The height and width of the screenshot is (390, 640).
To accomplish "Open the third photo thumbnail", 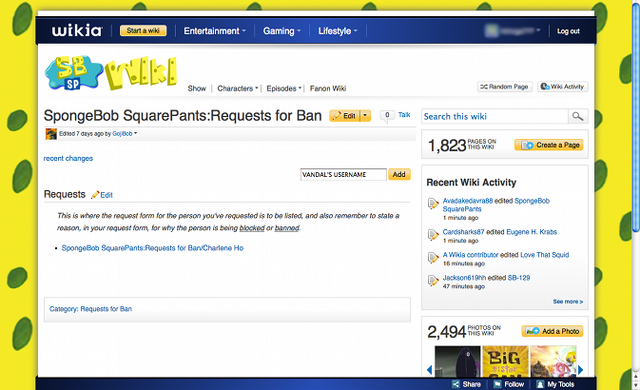I will pyautogui.click(x=553, y=361).
